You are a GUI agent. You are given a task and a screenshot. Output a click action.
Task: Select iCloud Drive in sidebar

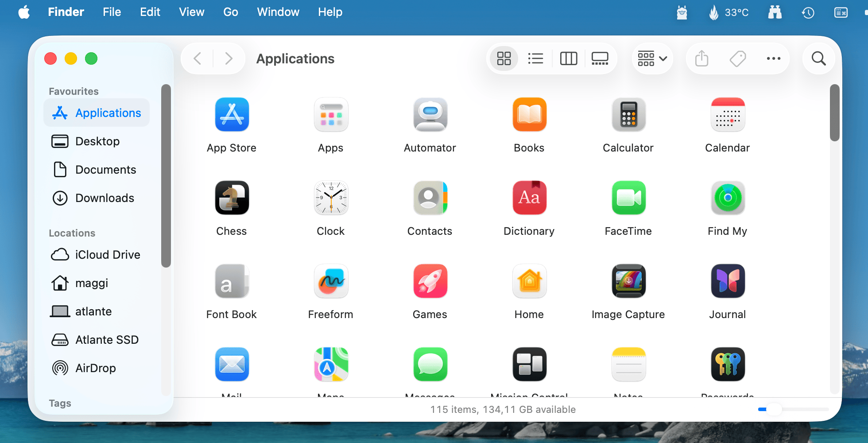[107, 255]
